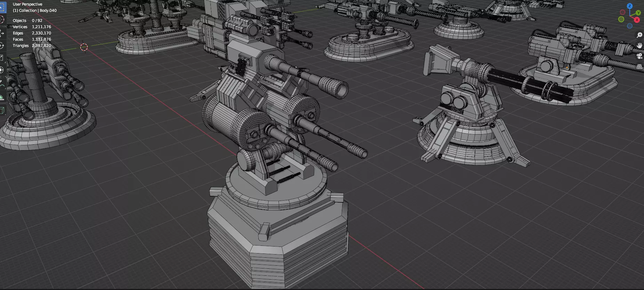Screen dimensions: 644x290
Task: Click the Triangles value '2,387,820'
Action: click(41, 46)
